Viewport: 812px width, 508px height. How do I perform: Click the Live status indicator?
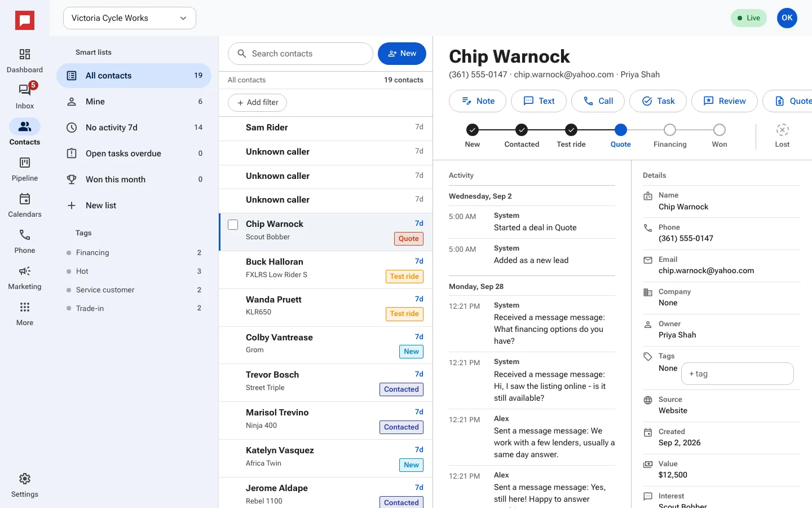pos(749,18)
